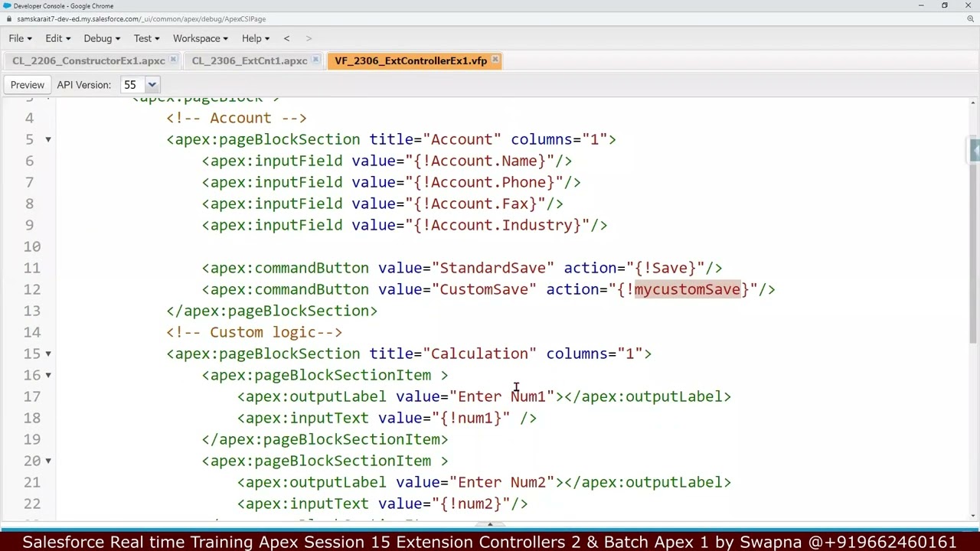980x551 pixels.
Task: Click the highlighted mycustomSave text
Action: tap(687, 289)
